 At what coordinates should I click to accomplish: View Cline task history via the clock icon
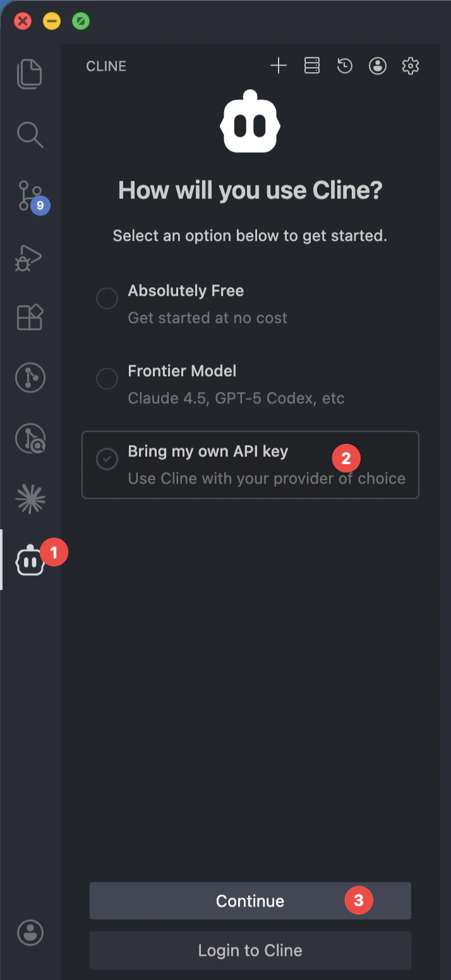coord(344,66)
